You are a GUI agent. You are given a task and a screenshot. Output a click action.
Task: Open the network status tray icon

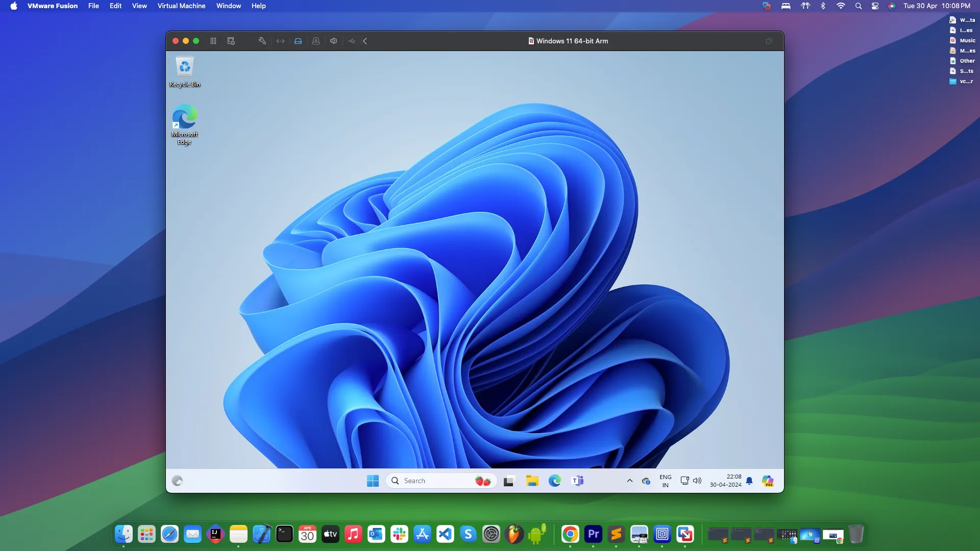tap(685, 481)
